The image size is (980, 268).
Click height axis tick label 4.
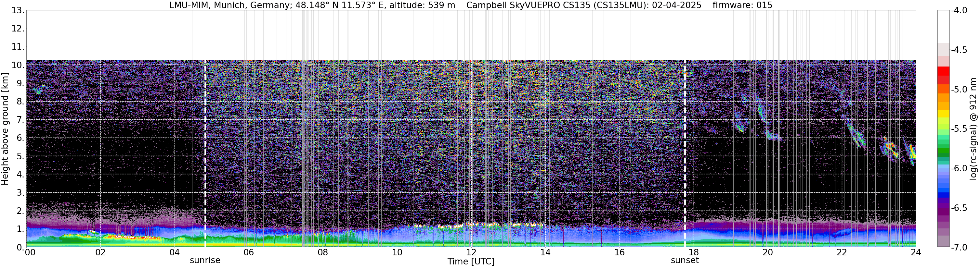click(20, 174)
